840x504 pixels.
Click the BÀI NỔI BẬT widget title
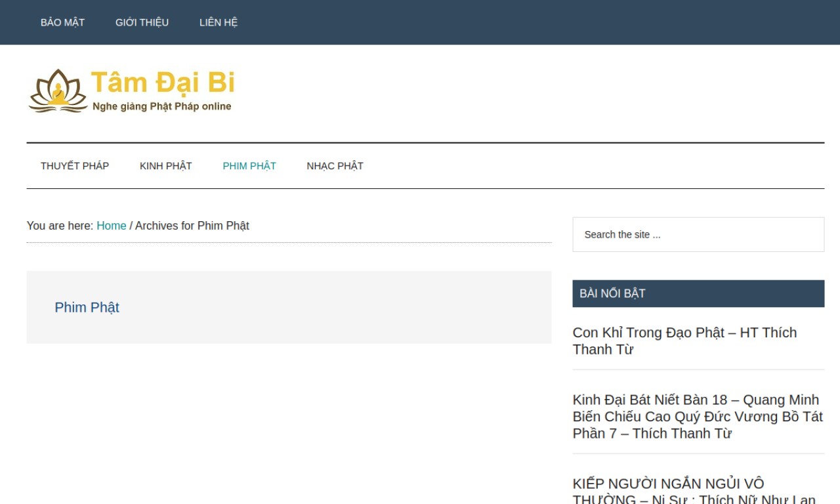tap(612, 293)
